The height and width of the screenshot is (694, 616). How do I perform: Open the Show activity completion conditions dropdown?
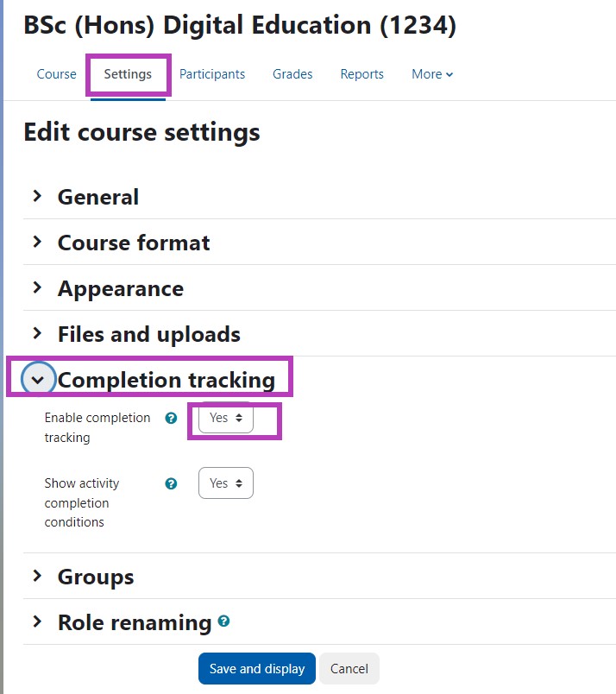(x=225, y=483)
